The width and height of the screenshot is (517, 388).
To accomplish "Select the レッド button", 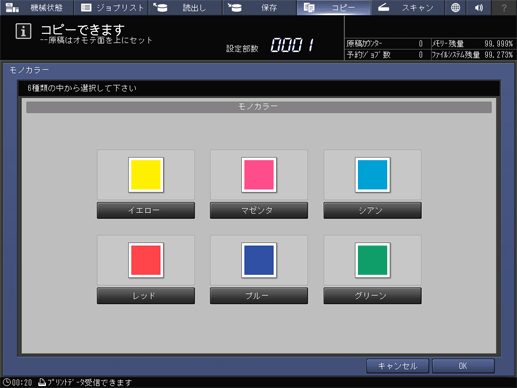I will coord(146,296).
